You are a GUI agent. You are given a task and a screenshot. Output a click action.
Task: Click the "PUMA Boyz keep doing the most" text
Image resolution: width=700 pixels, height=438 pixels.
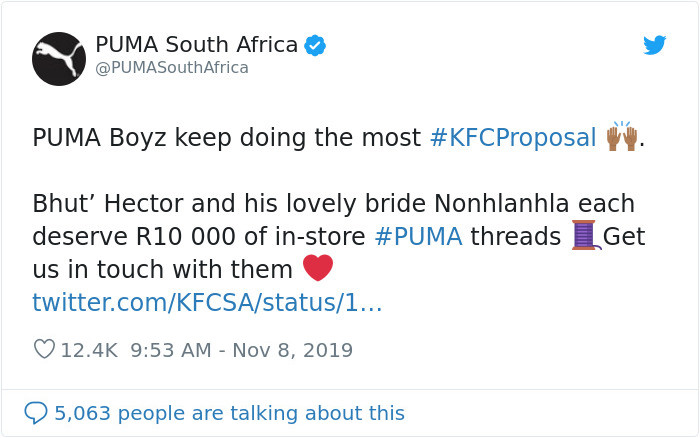click(x=226, y=138)
